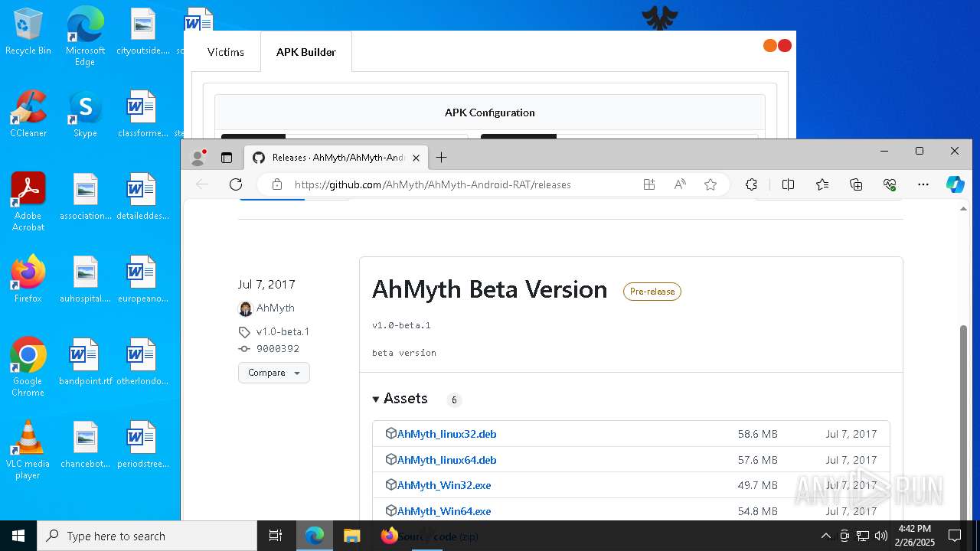Click the scrollbar up arrow in Edge
The width and height of the screenshot is (980, 551).
(x=963, y=209)
